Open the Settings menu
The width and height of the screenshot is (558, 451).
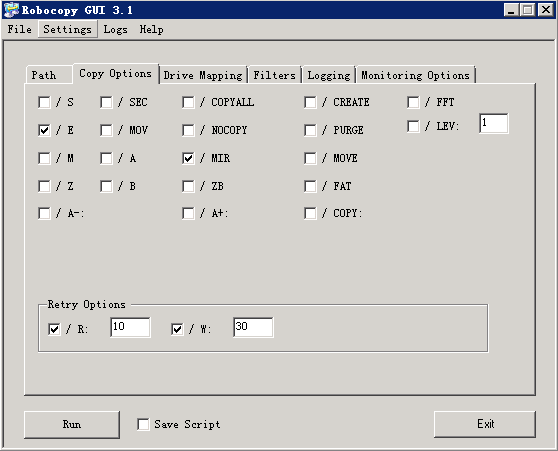(68, 29)
